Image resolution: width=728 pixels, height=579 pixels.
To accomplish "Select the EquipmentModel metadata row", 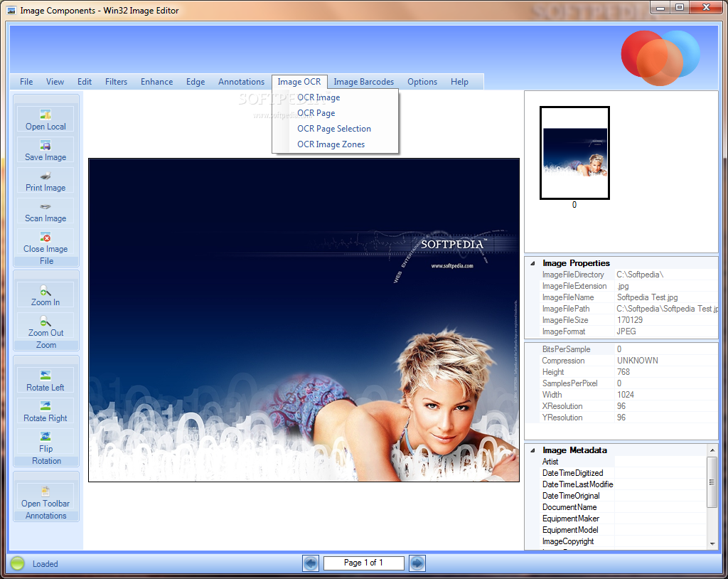I will 623,530.
